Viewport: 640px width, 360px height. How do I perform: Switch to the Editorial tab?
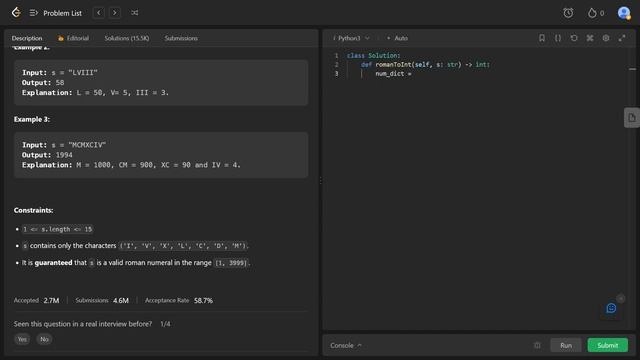[x=73, y=38]
